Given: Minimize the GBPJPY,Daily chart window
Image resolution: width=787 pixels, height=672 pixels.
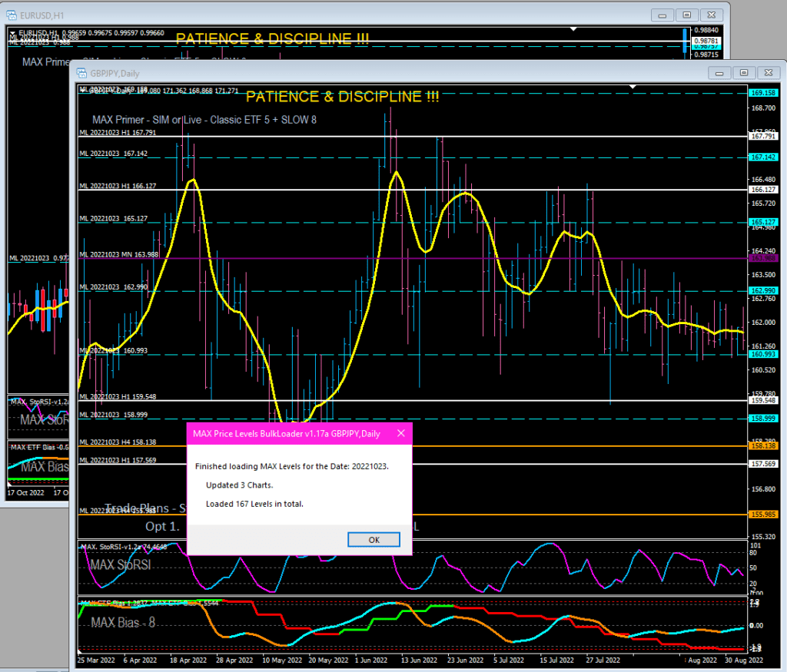Looking at the screenshot, I should (719, 72).
